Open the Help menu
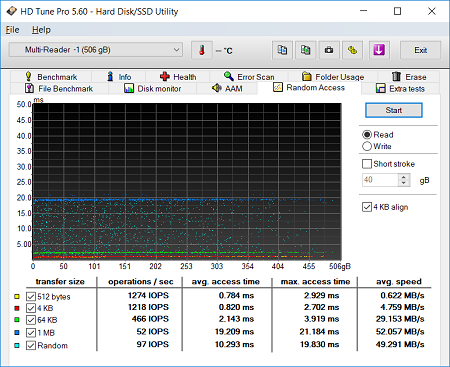 pos(41,30)
